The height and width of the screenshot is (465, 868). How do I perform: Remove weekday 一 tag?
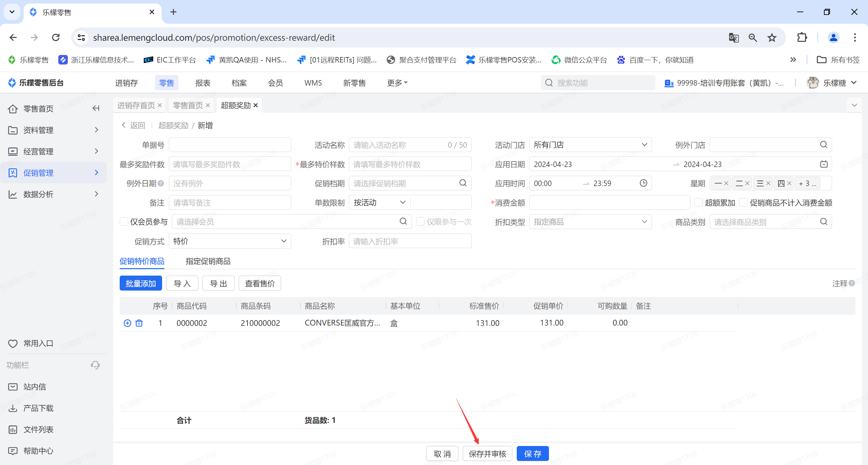pos(726,184)
